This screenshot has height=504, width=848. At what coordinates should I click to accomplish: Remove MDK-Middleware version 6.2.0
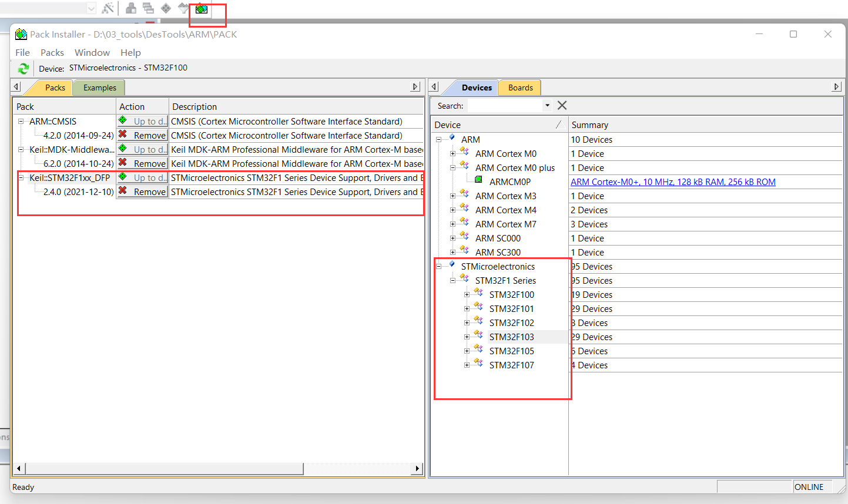(x=143, y=163)
